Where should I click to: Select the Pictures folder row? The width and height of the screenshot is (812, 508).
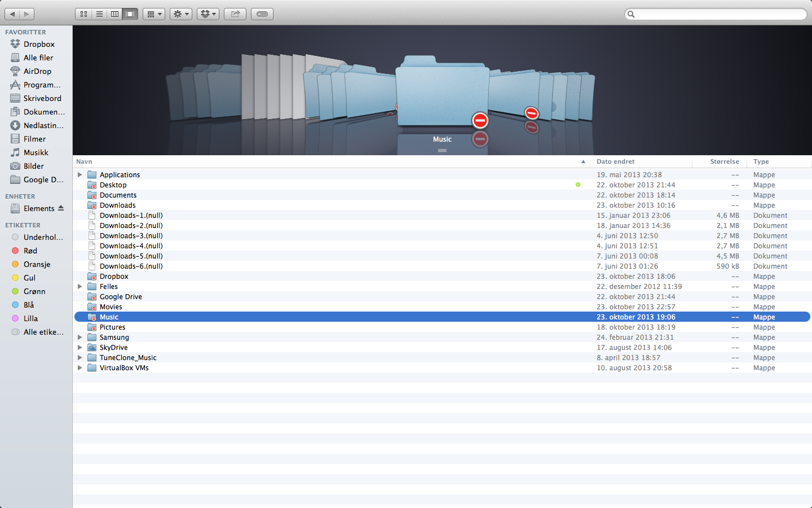[442, 327]
